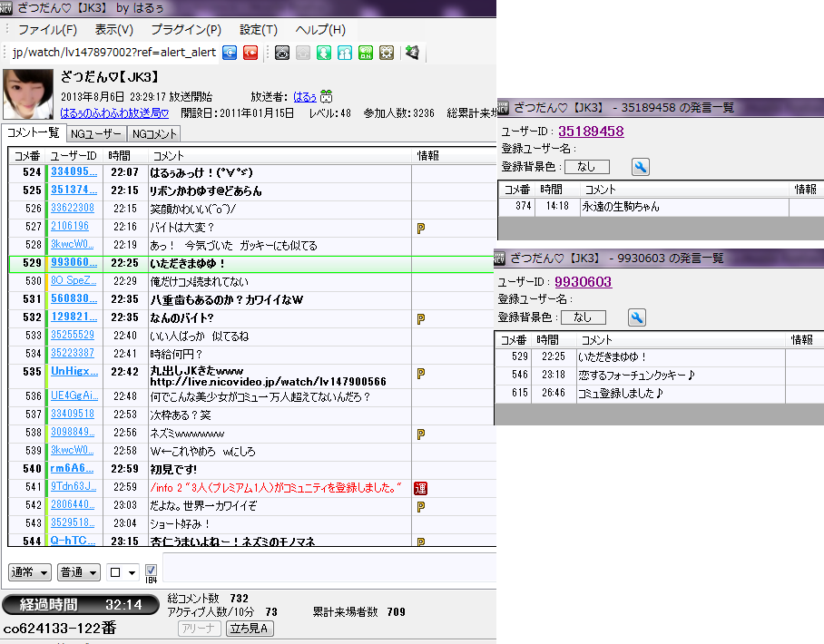Click the P premium icon on comment 542
Image resolution: width=824 pixels, height=644 pixels.
click(x=421, y=507)
